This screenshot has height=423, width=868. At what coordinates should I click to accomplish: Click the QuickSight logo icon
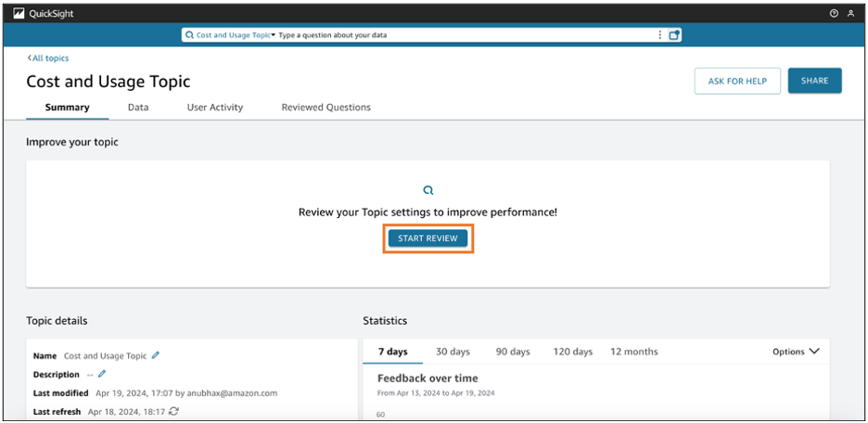[x=19, y=14]
